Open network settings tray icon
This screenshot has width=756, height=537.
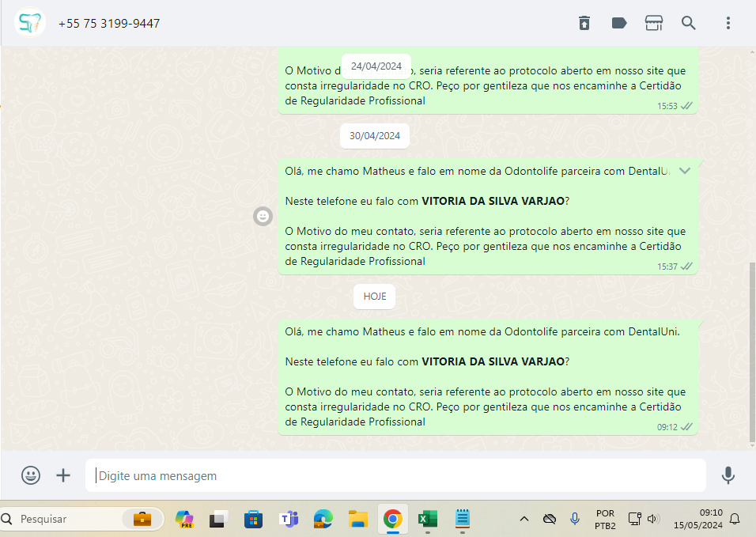tap(634, 519)
